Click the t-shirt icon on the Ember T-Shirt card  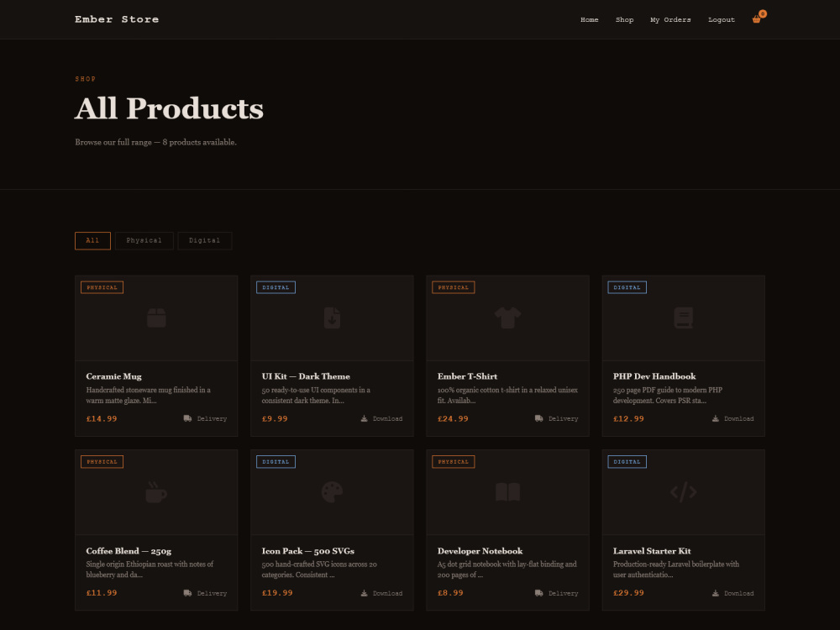click(x=508, y=318)
